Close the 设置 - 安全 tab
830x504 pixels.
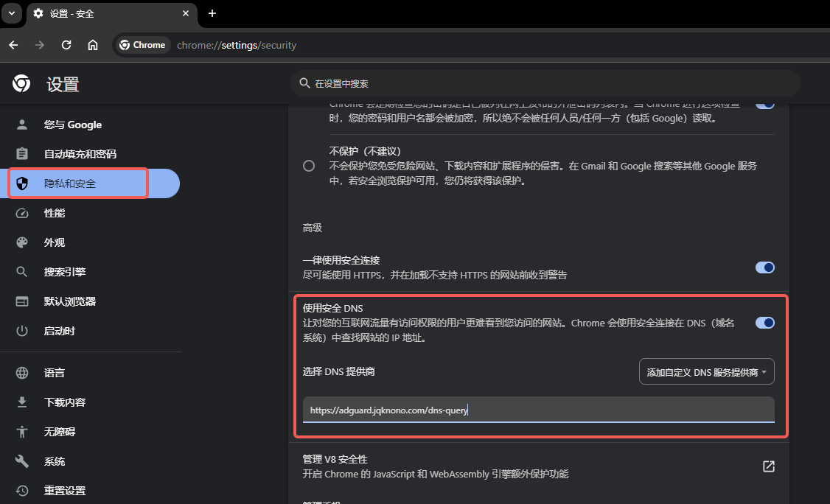coord(186,13)
